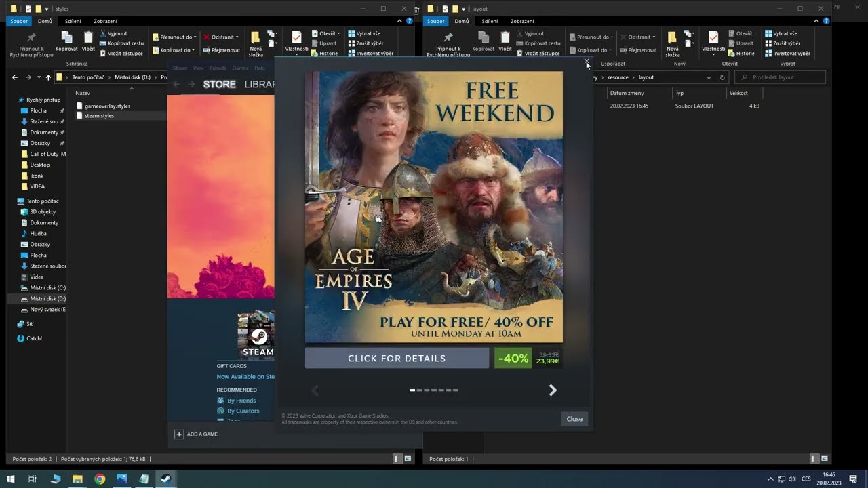The width and height of the screenshot is (868, 488).
Task: Click Vložit zástupce in styles window
Action: pos(121,53)
